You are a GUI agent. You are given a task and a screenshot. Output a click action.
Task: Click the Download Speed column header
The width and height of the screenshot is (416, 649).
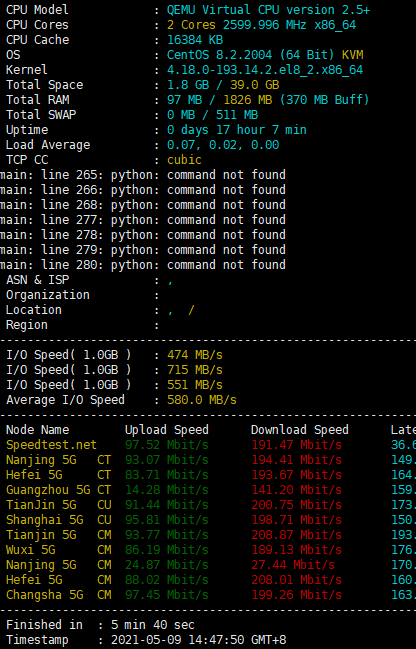[x=300, y=430]
